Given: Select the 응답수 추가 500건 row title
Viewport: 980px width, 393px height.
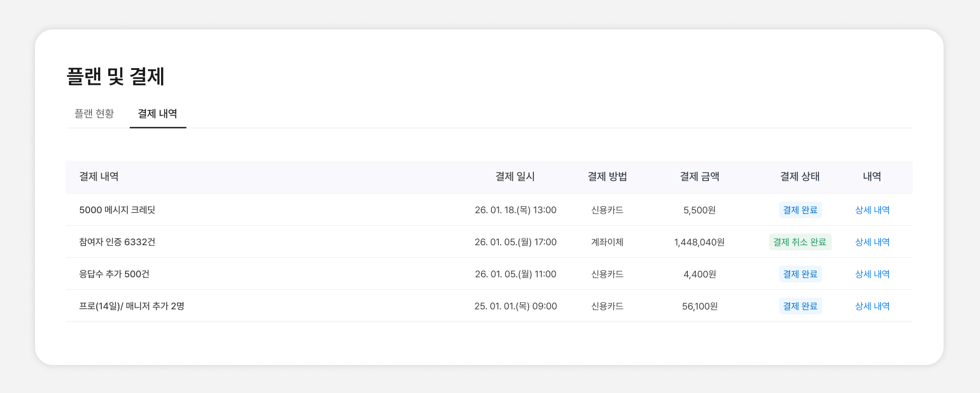Looking at the screenshot, I should [114, 274].
